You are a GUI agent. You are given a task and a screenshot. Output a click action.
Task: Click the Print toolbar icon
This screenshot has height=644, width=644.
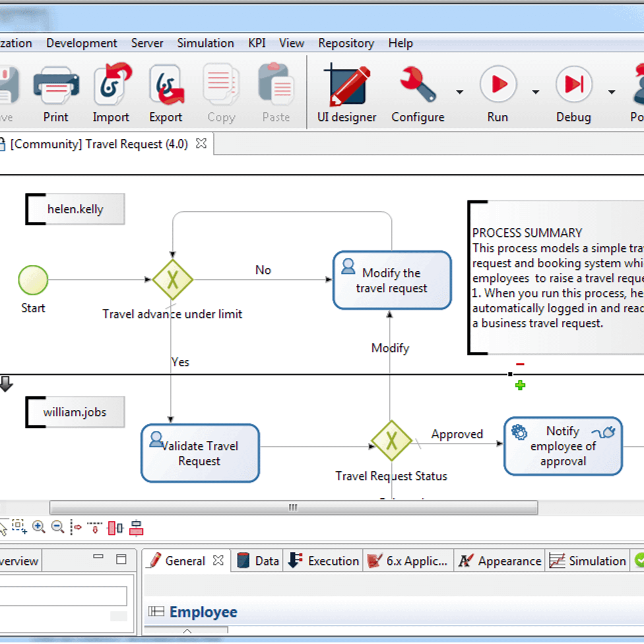click(x=56, y=86)
